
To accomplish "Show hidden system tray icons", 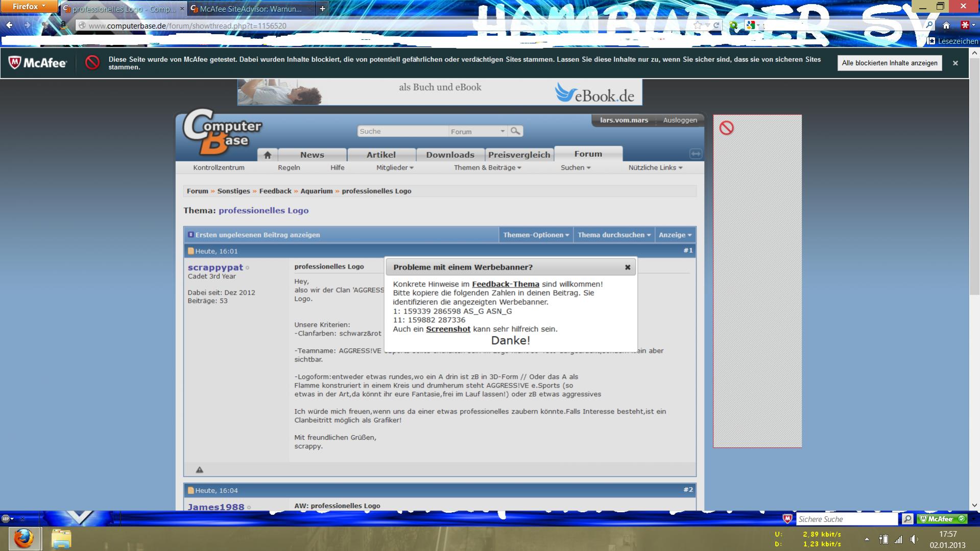I will [867, 539].
